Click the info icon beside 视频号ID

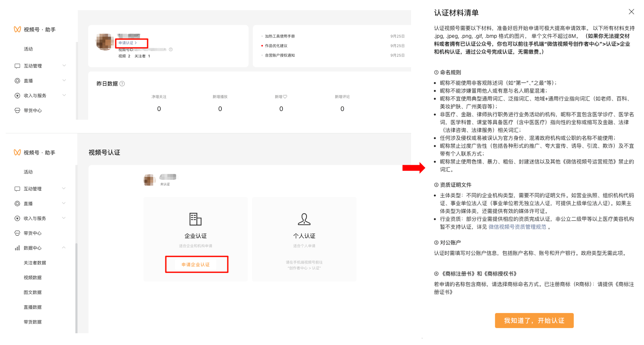[171, 49]
